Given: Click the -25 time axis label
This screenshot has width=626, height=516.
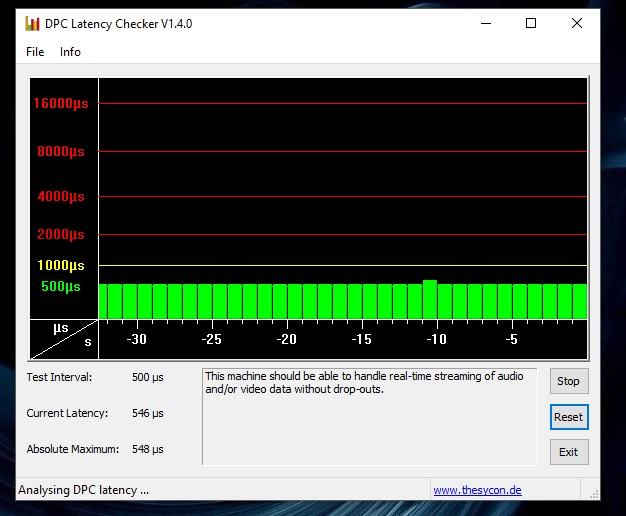Looking at the screenshot, I should [x=212, y=339].
